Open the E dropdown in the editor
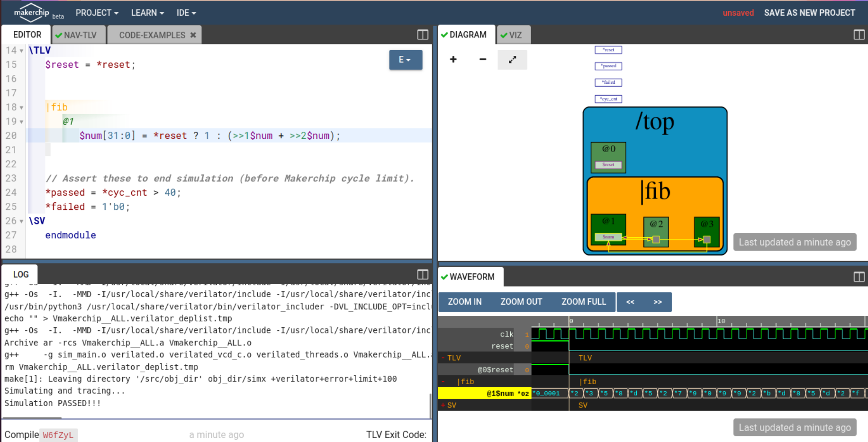The width and height of the screenshot is (868, 442). [x=405, y=60]
